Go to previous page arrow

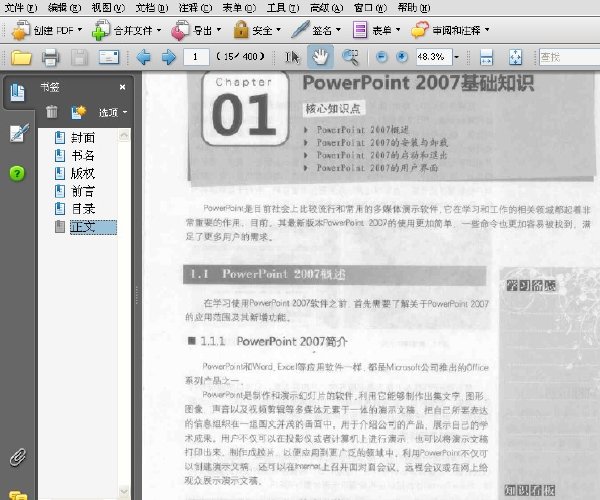coord(143,57)
